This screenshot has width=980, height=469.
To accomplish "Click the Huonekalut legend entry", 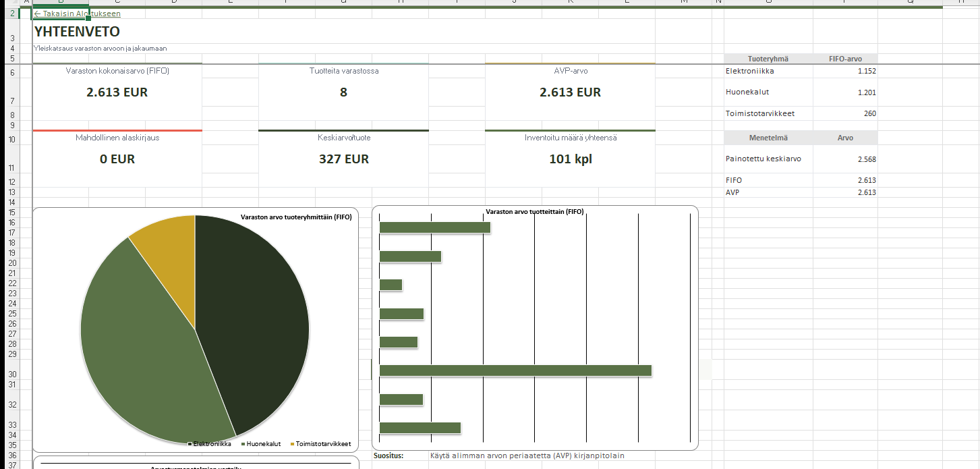I will pos(262,444).
